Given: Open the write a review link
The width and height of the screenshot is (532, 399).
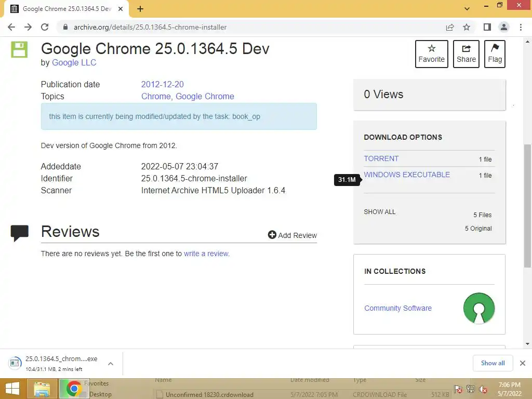Looking at the screenshot, I should pyautogui.click(x=206, y=254).
